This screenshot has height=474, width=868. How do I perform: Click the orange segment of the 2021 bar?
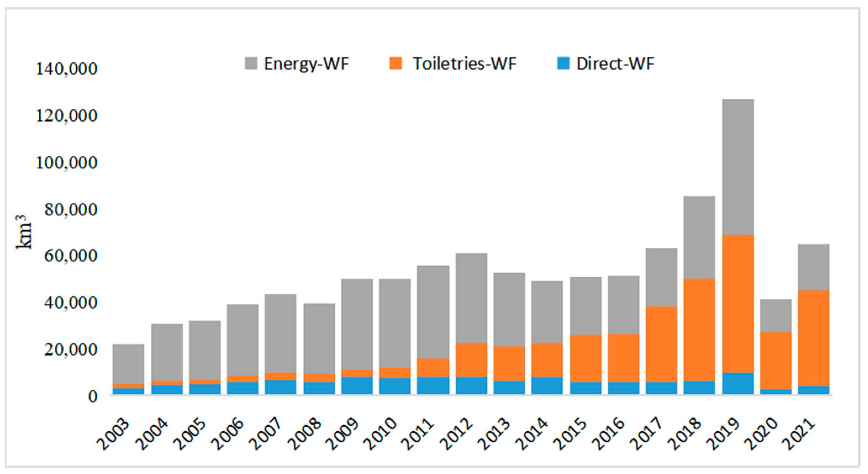(813, 338)
